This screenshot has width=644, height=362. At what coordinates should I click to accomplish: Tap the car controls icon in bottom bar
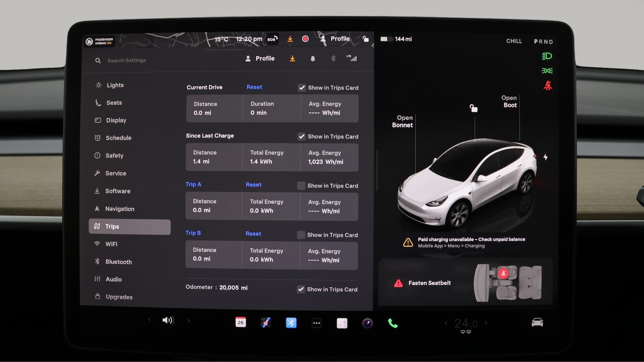(x=537, y=322)
